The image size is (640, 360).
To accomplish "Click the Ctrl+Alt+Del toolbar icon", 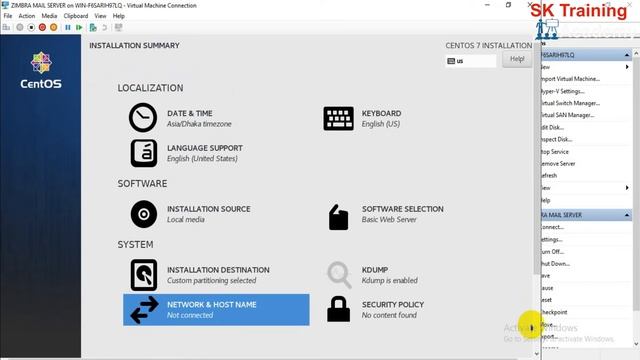I will tap(6, 27).
